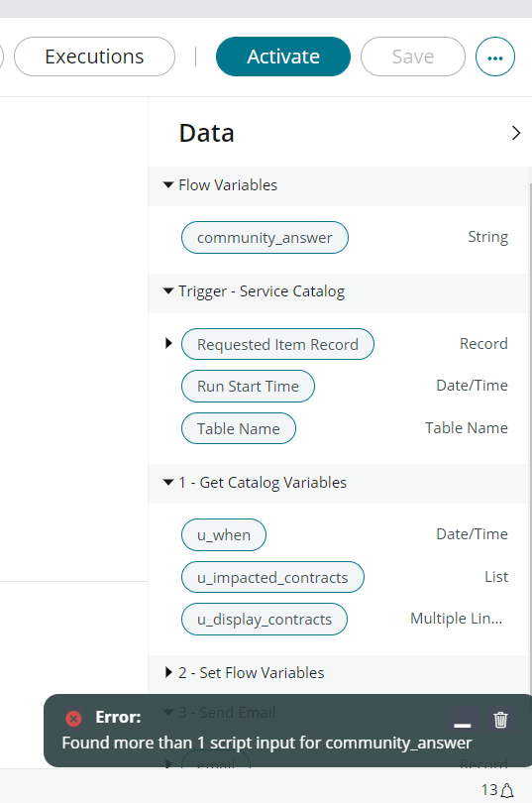Collapse the Data panel with chevron arrow
This screenshot has width=532, height=803.
point(515,133)
